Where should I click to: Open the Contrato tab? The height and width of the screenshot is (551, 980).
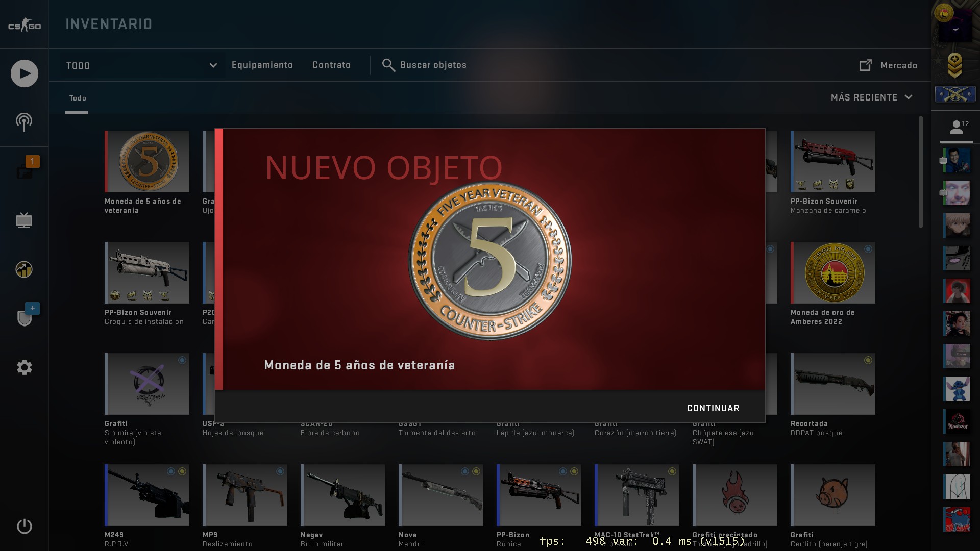331,65
